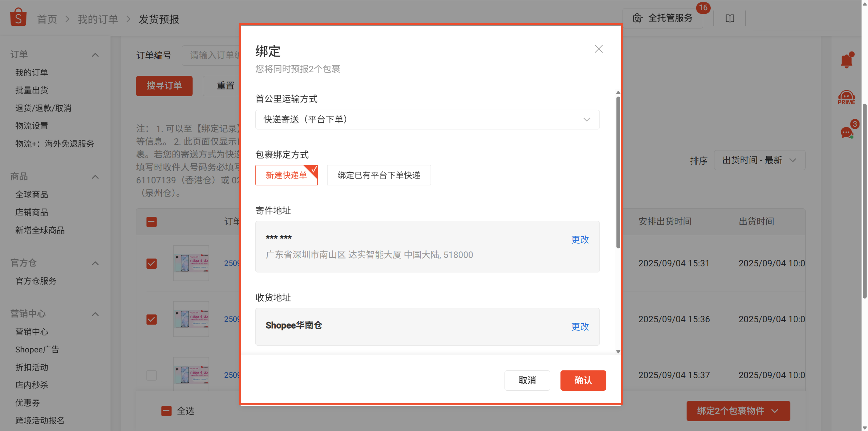Open the notification bell icon
The width and height of the screenshot is (868, 431).
point(846,60)
